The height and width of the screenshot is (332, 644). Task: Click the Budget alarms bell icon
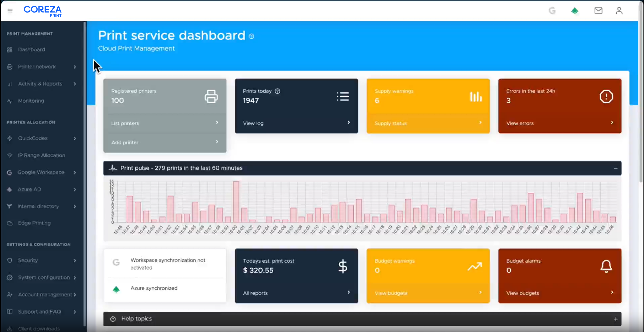[606, 266]
